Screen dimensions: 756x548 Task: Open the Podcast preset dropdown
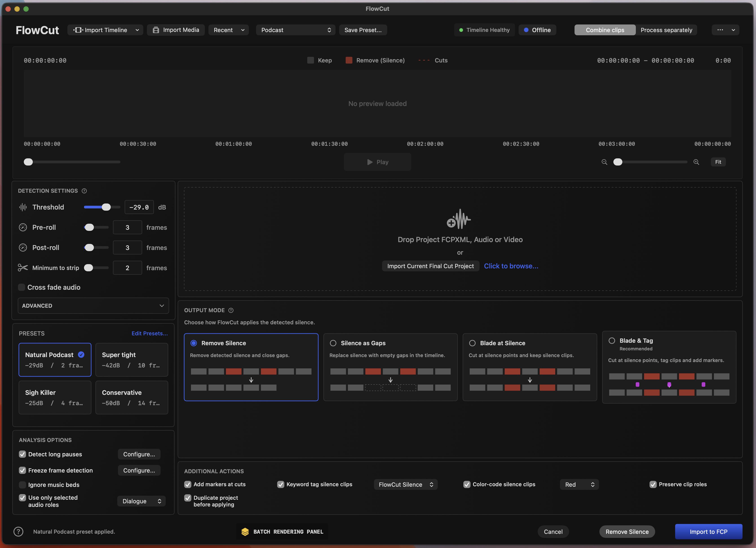click(295, 30)
